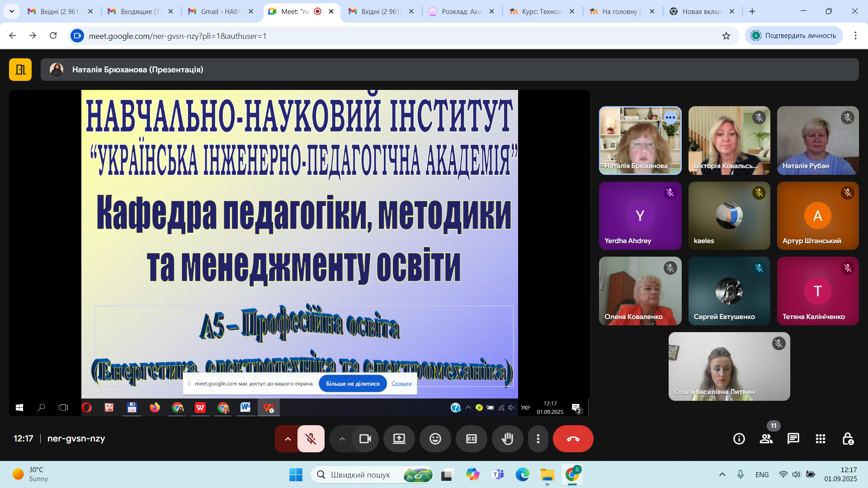Switch to 'Розклад: Ака' tab

coord(461,11)
